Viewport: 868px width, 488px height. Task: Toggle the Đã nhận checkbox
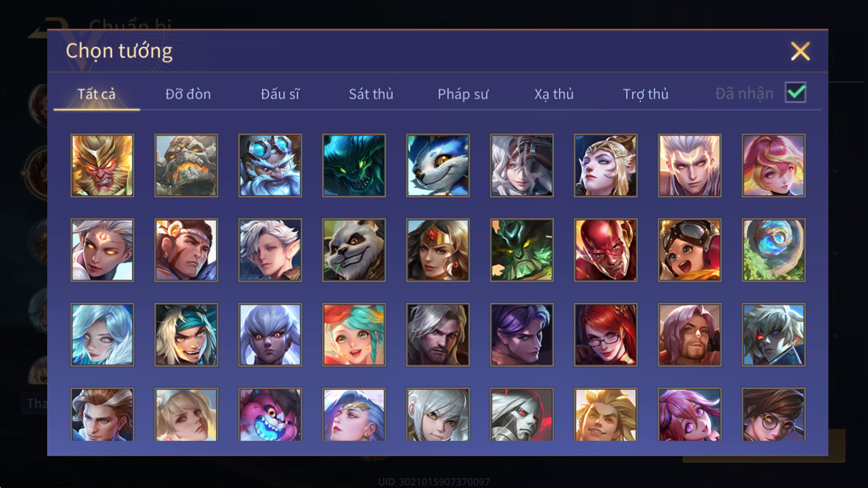(795, 93)
